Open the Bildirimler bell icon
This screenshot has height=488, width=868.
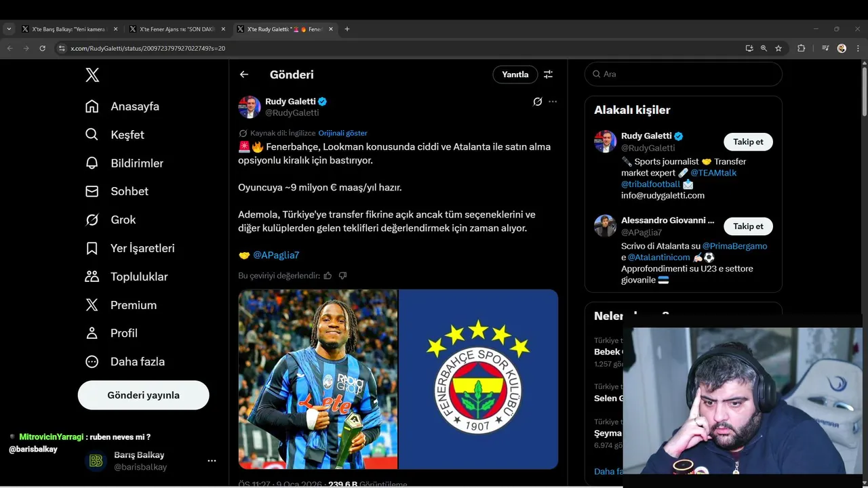[x=92, y=163]
